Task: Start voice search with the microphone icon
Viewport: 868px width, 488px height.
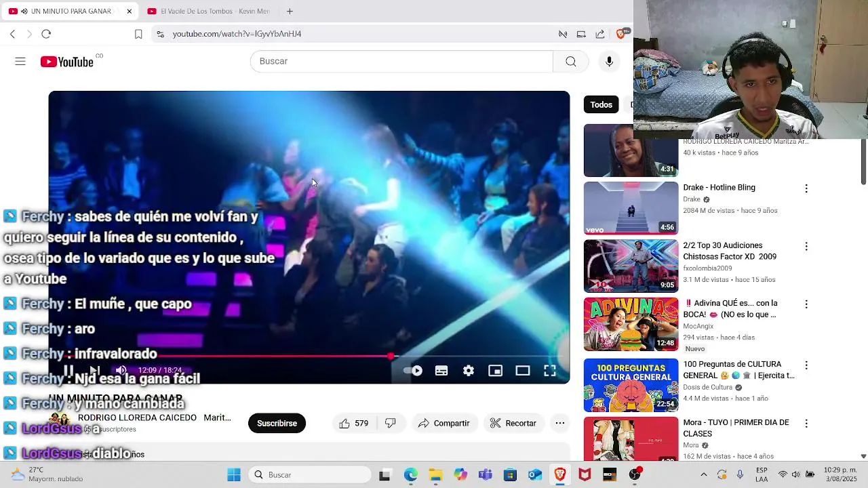Action: (609, 62)
